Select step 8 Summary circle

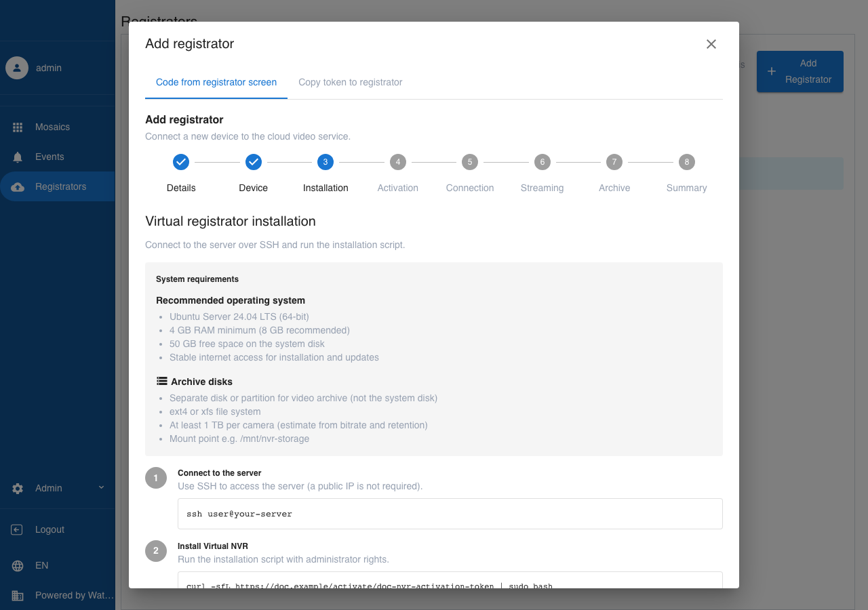click(687, 162)
